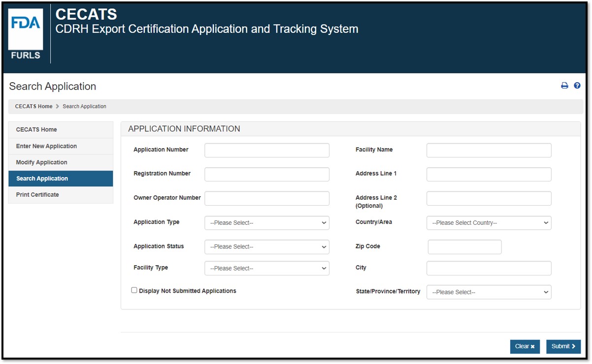592x364 pixels.
Task: Open the Facility Type dropdown
Action: click(266, 269)
